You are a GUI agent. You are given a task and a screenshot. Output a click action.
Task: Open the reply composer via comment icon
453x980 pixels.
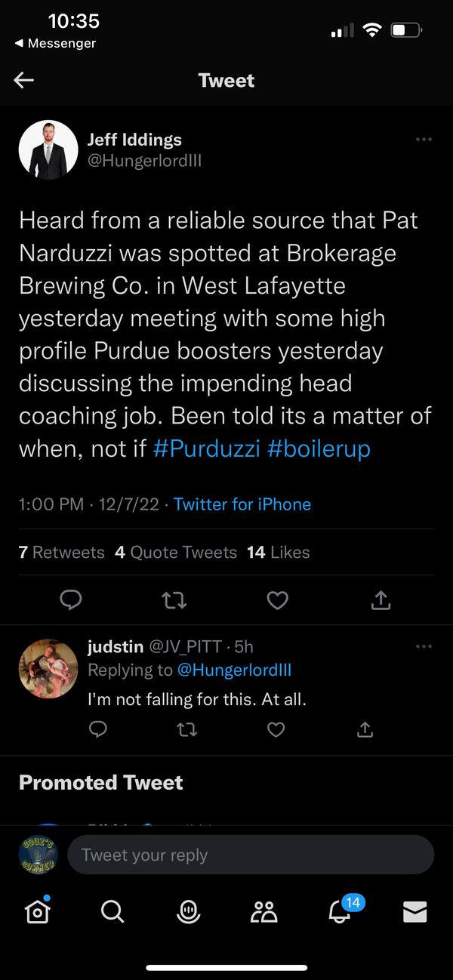click(71, 599)
